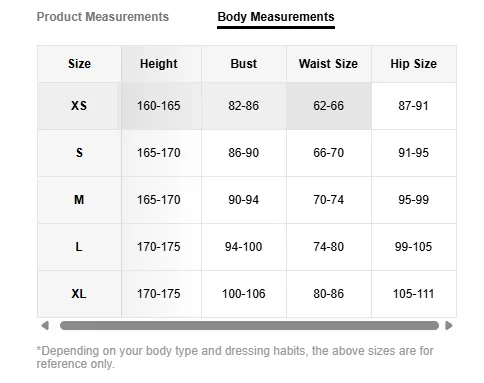This screenshot has width=484, height=383.
Task: Click the L bust cell 94-100
Action: click(x=244, y=247)
